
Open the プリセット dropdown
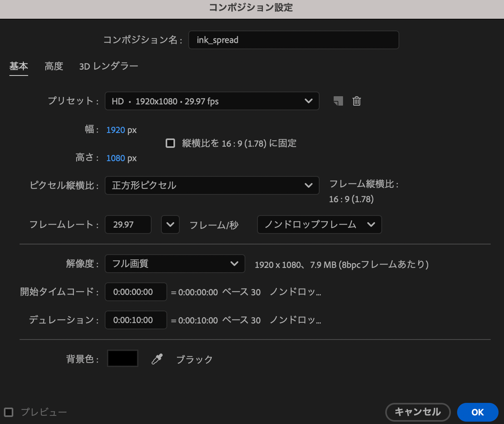point(212,101)
